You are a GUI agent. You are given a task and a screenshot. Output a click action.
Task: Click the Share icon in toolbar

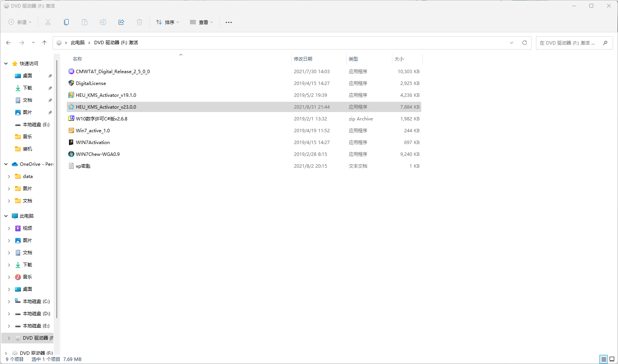pos(121,22)
